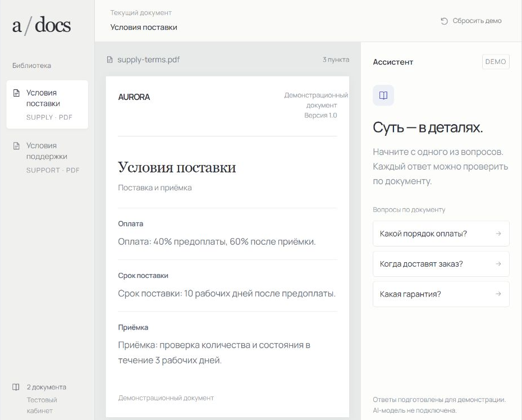The width and height of the screenshot is (522, 420).
Task: Ask Когда доставят заказ?
Action: point(441,264)
